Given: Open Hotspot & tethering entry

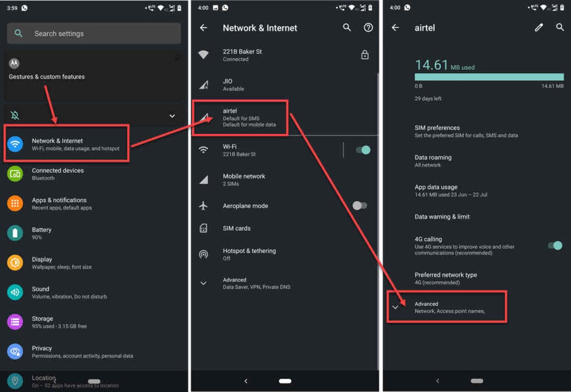Looking at the screenshot, I should click(285, 254).
